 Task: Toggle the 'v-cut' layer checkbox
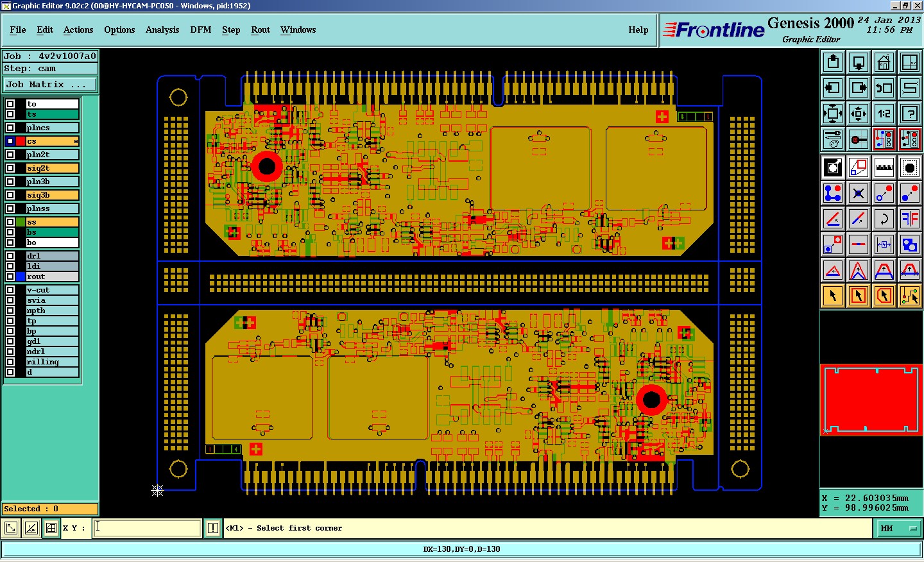tap(10, 290)
